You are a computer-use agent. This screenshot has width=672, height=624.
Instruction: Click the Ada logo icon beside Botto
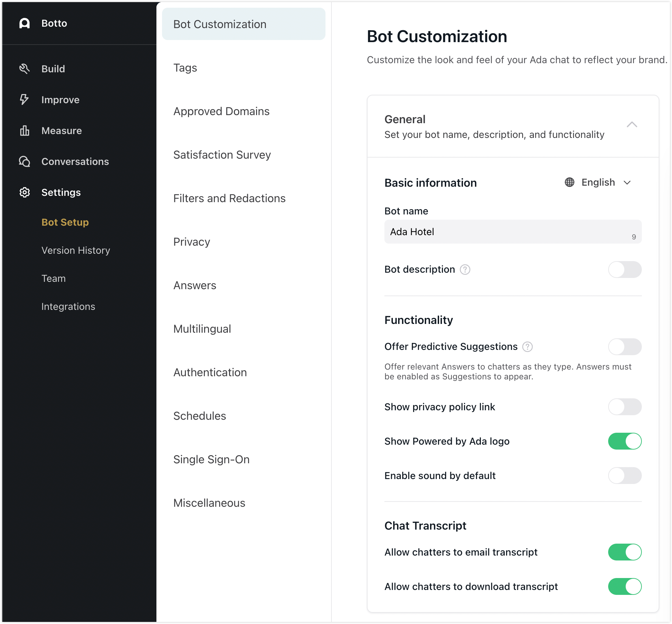tap(25, 23)
